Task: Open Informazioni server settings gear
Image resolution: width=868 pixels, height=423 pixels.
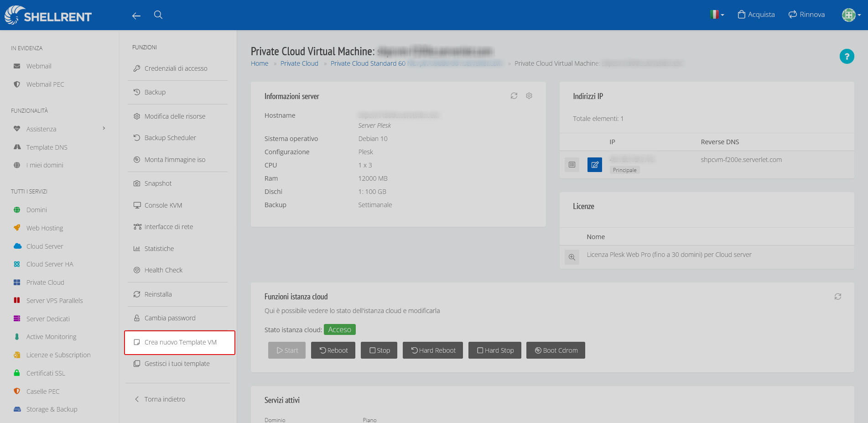Action: click(529, 96)
